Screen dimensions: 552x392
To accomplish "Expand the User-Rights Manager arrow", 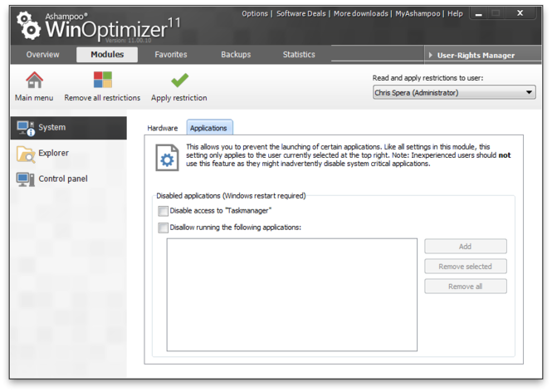I will pyautogui.click(x=430, y=56).
